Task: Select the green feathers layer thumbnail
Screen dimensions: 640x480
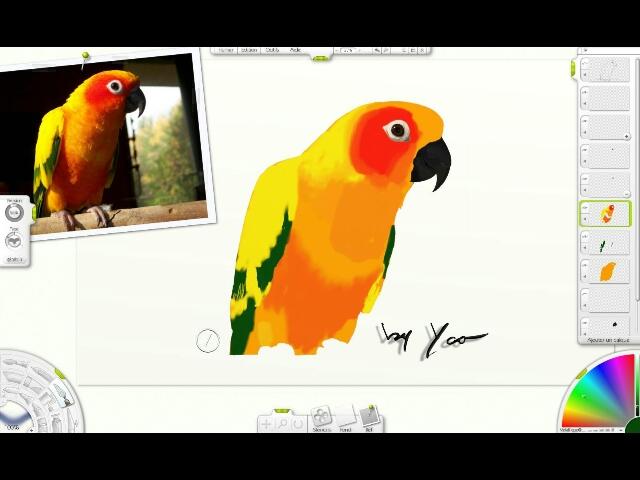Action: (x=610, y=243)
